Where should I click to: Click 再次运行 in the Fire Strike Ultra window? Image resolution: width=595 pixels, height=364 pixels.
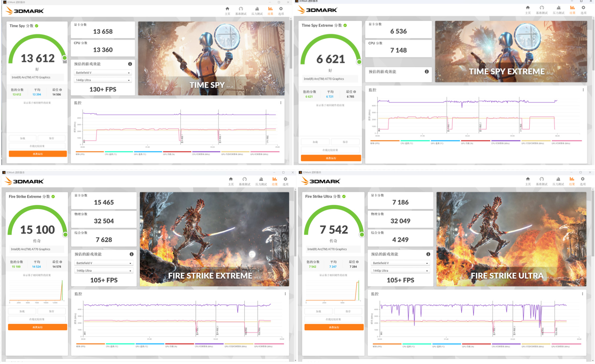coord(334,327)
